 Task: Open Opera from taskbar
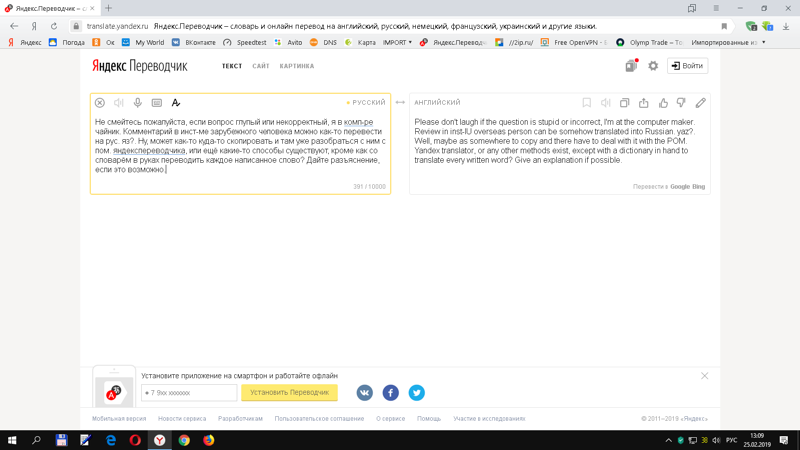click(135, 440)
